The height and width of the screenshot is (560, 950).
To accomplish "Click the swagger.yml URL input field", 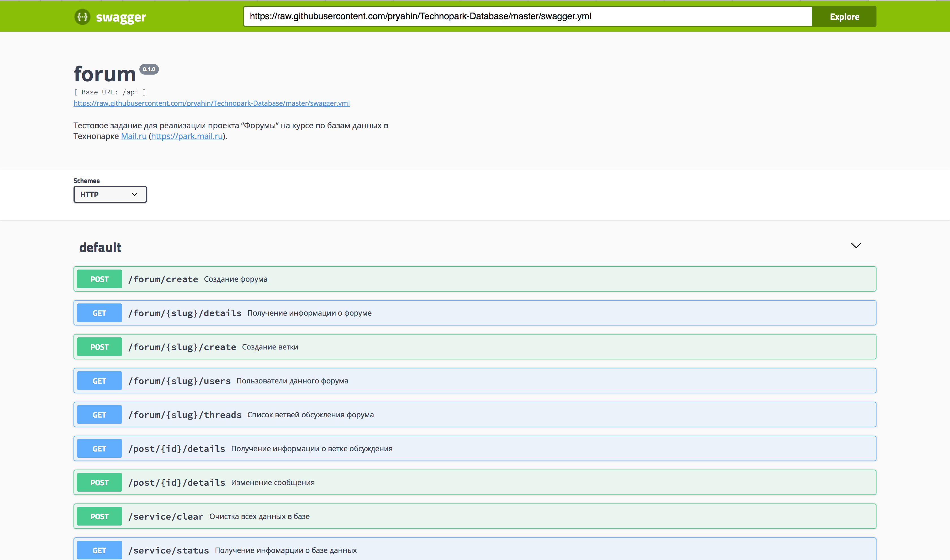I will pyautogui.click(x=528, y=16).
